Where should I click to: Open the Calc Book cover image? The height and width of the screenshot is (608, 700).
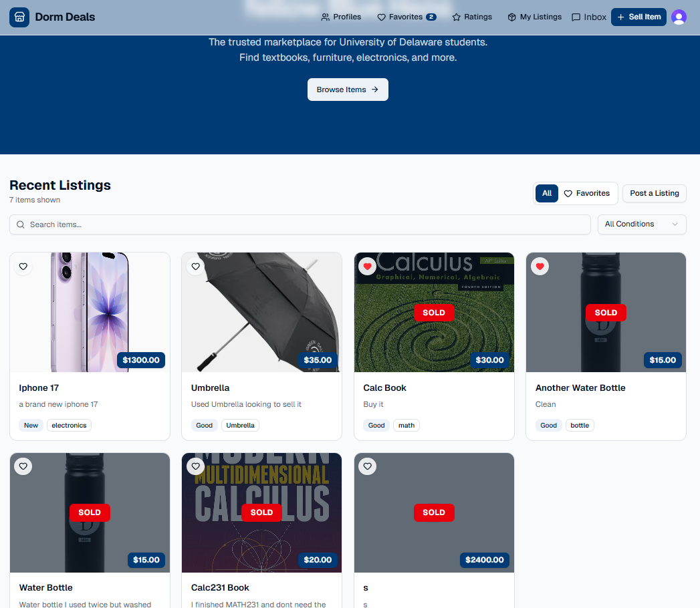[434, 312]
